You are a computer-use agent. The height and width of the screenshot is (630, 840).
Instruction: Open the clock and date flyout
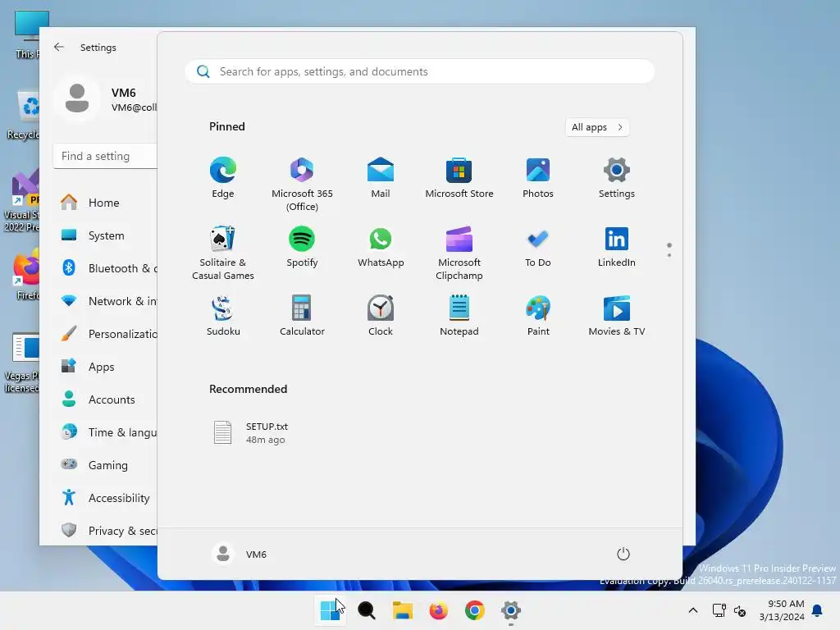pyautogui.click(x=782, y=610)
